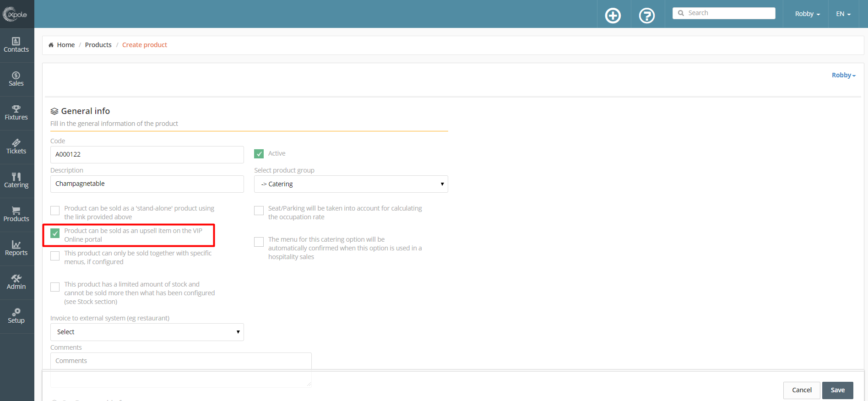Open the Sales section
This screenshot has width=868, height=401.
point(16,79)
